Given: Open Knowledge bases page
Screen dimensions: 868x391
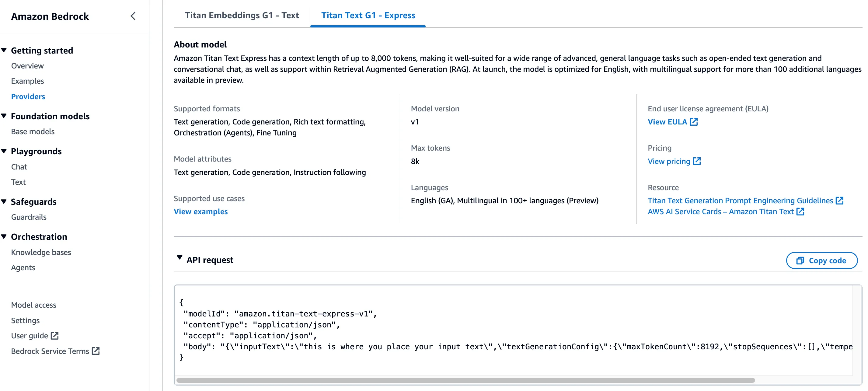Looking at the screenshot, I should pos(41,252).
